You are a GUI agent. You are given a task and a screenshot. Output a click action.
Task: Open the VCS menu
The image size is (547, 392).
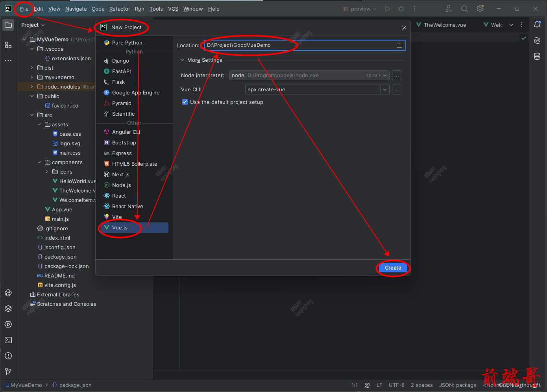173,9
